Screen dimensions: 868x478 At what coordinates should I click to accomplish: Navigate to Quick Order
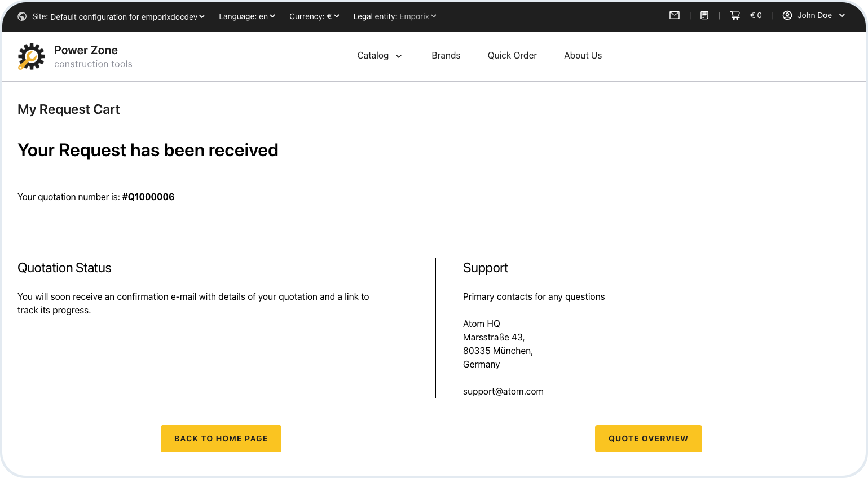(512, 55)
